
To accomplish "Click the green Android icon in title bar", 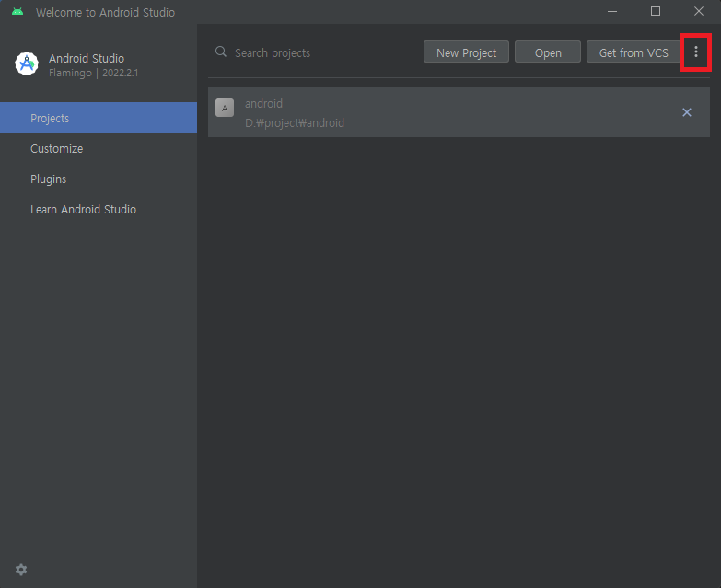I will click(x=17, y=12).
